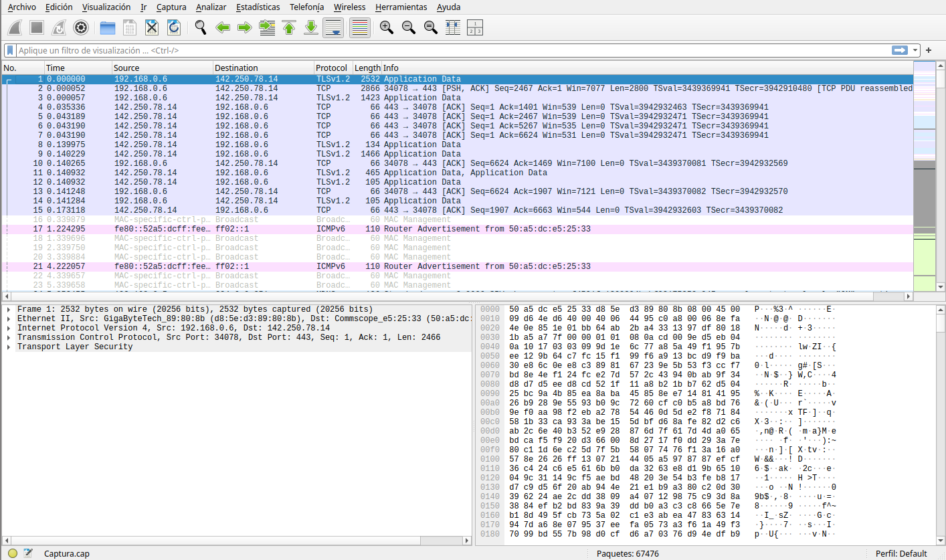Sort by the Destination column
Screen dimensions: 946x560
[264, 68]
